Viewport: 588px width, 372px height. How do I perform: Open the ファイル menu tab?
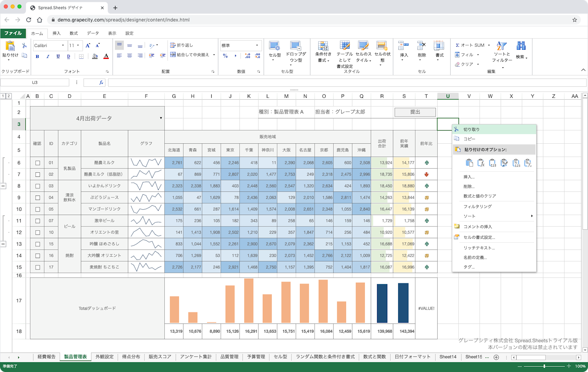[x=13, y=33]
